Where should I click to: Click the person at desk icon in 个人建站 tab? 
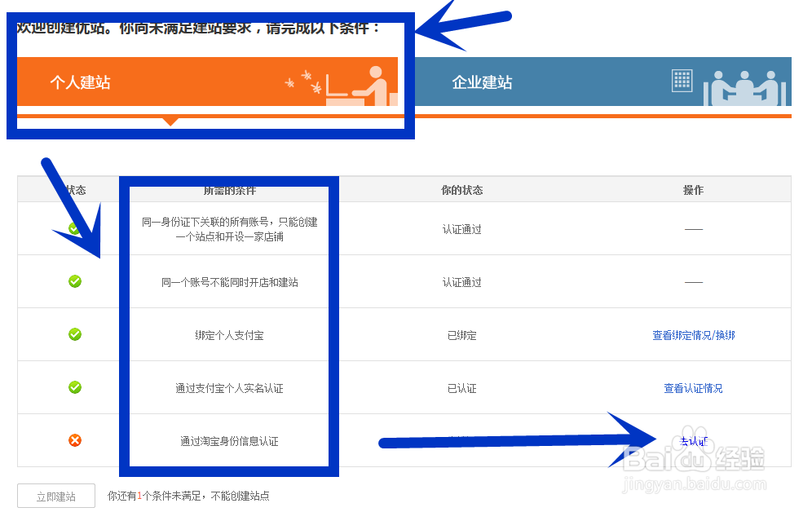[x=361, y=86]
